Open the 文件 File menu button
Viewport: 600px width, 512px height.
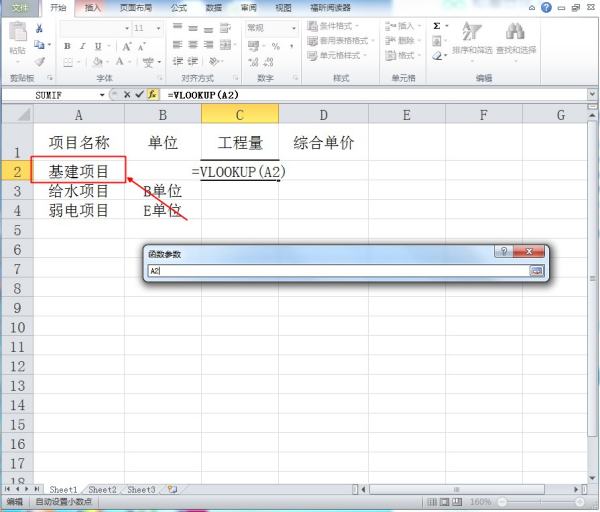click(20, 7)
